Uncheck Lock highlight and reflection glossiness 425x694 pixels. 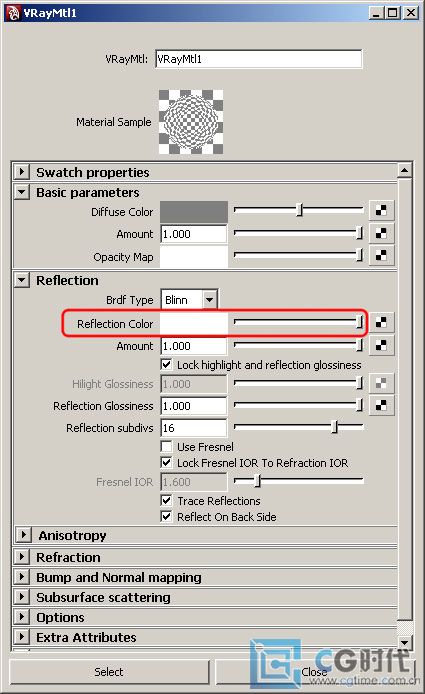click(x=166, y=365)
